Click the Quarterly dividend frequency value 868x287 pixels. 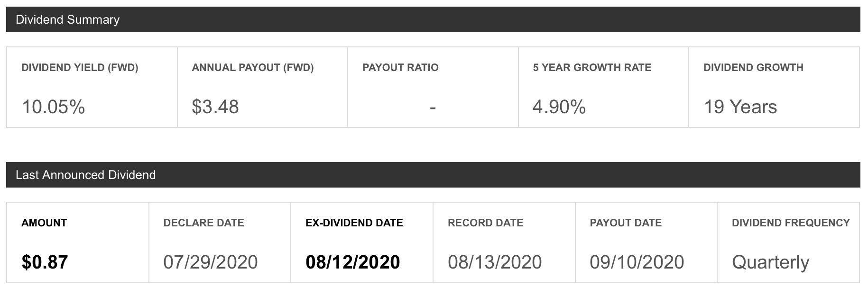[x=771, y=263]
